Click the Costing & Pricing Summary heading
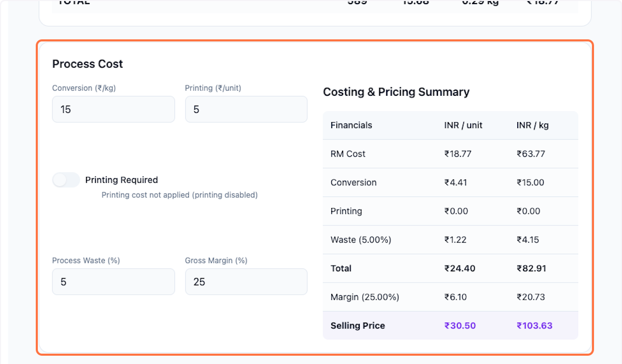The width and height of the screenshot is (622, 364). [x=396, y=92]
